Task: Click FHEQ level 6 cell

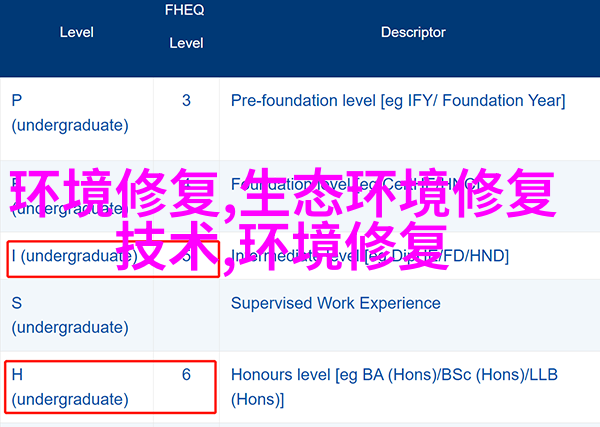Action: [x=186, y=375]
